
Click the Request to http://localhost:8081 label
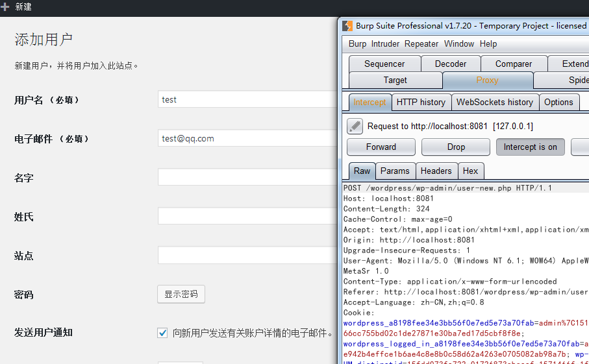(450, 127)
